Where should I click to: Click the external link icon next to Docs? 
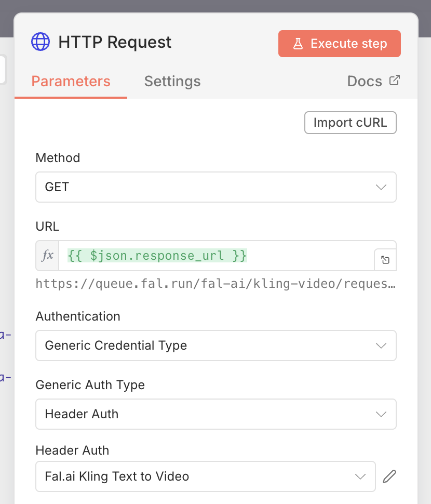click(395, 80)
